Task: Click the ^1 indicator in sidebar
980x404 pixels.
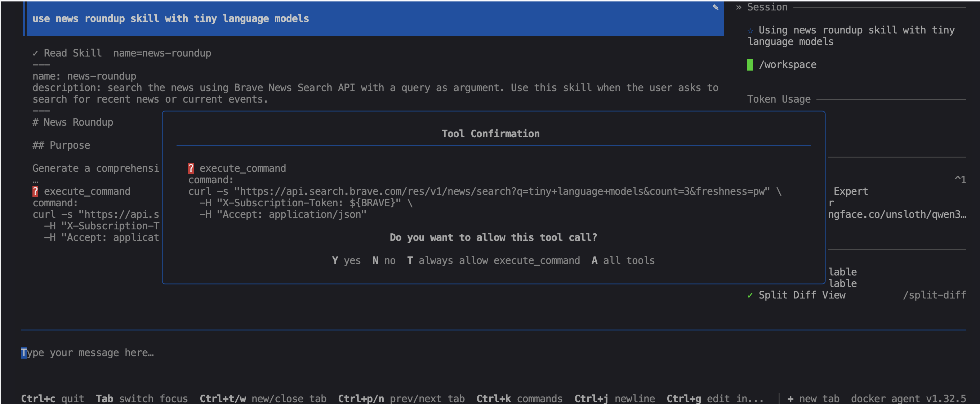Action: click(x=960, y=180)
